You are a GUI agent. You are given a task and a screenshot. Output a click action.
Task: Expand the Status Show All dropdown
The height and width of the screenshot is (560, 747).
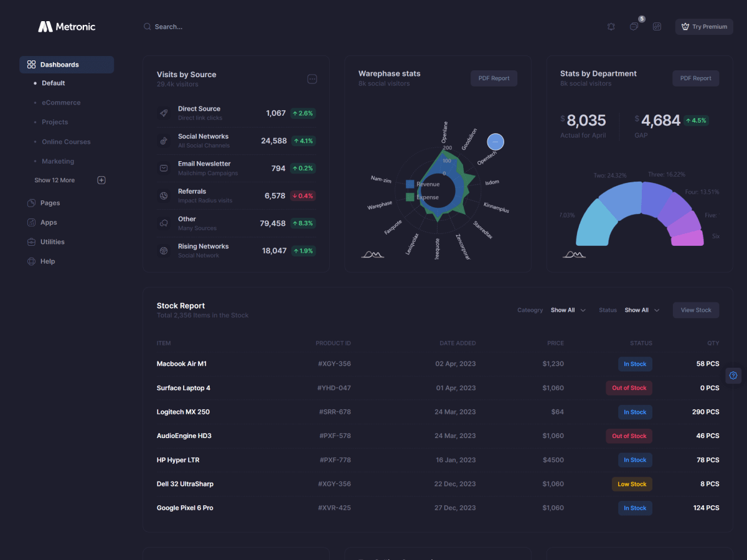[x=642, y=310]
